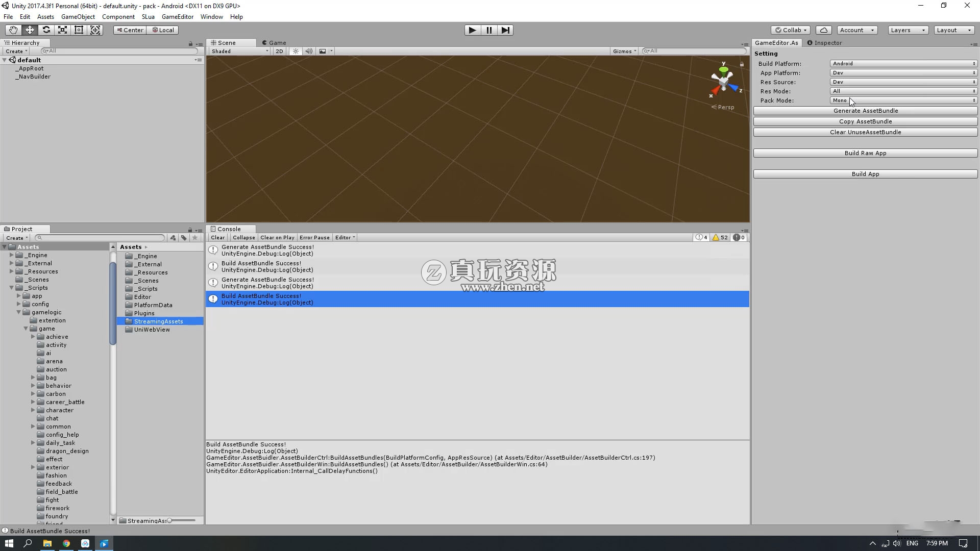This screenshot has width=980, height=551.
Task: Toggle the 2D scene view mode
Action: [x=279, y=51]
